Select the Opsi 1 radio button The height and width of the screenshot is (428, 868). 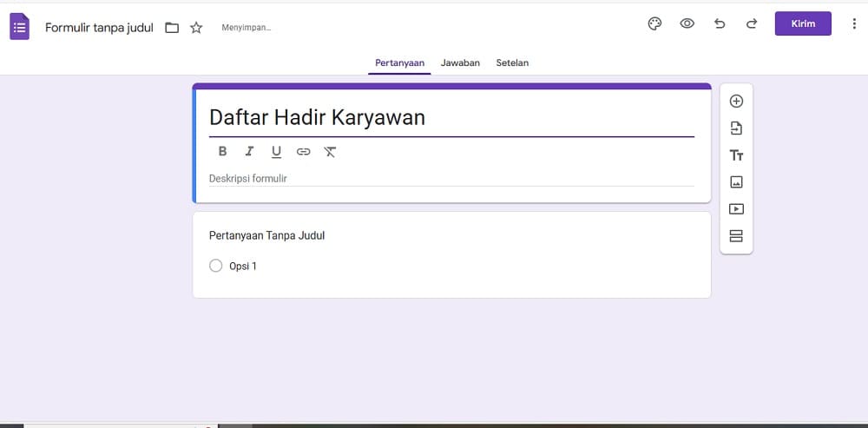(x=216, y=266)
